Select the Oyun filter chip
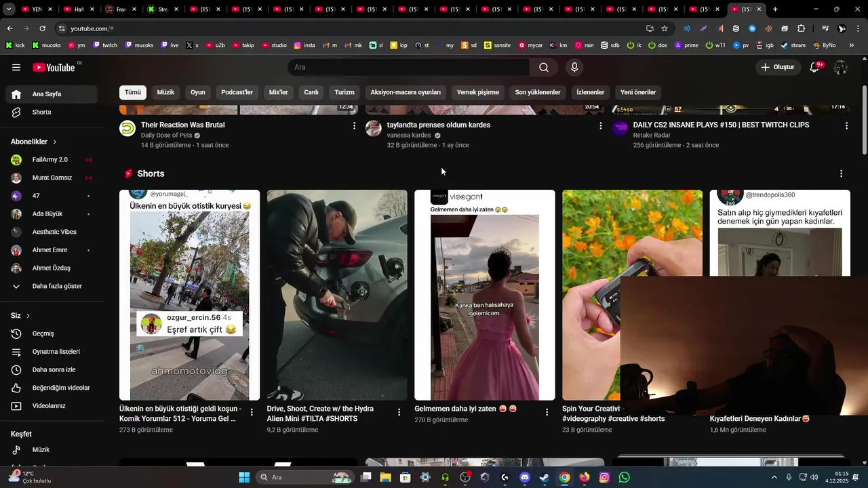 [198, 92]
